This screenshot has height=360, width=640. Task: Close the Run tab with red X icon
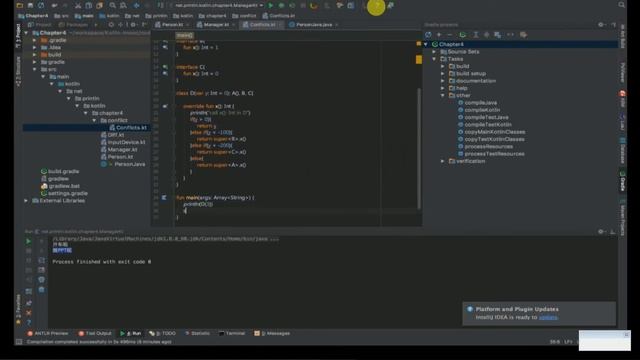pos(29,313)
